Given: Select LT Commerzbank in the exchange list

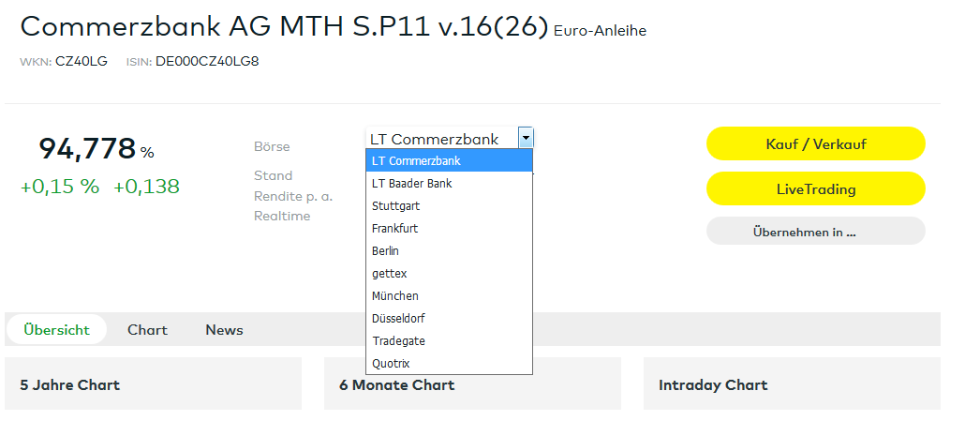Looking at the screenshot, I should click(416, 161).
